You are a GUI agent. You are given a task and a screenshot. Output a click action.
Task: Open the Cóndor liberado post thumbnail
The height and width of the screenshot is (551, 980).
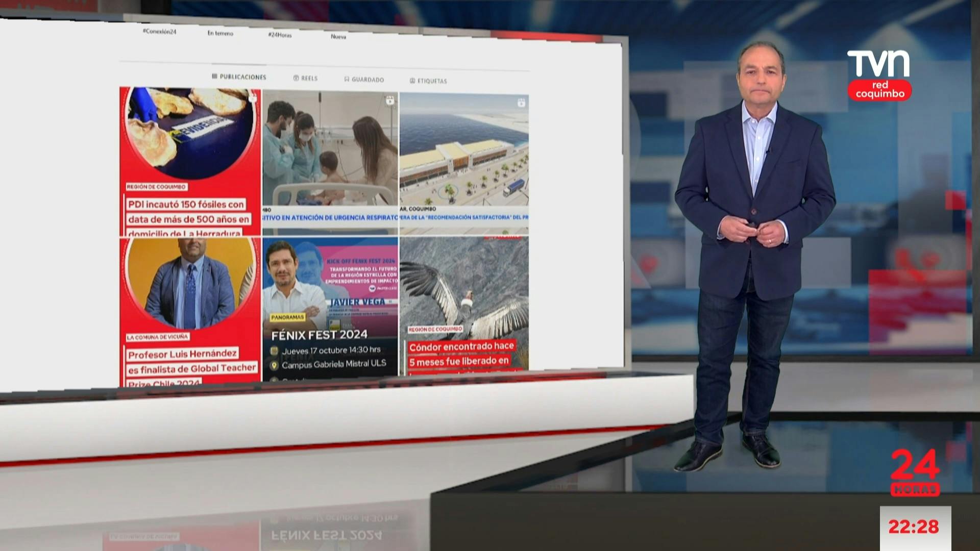coord(464,306)
